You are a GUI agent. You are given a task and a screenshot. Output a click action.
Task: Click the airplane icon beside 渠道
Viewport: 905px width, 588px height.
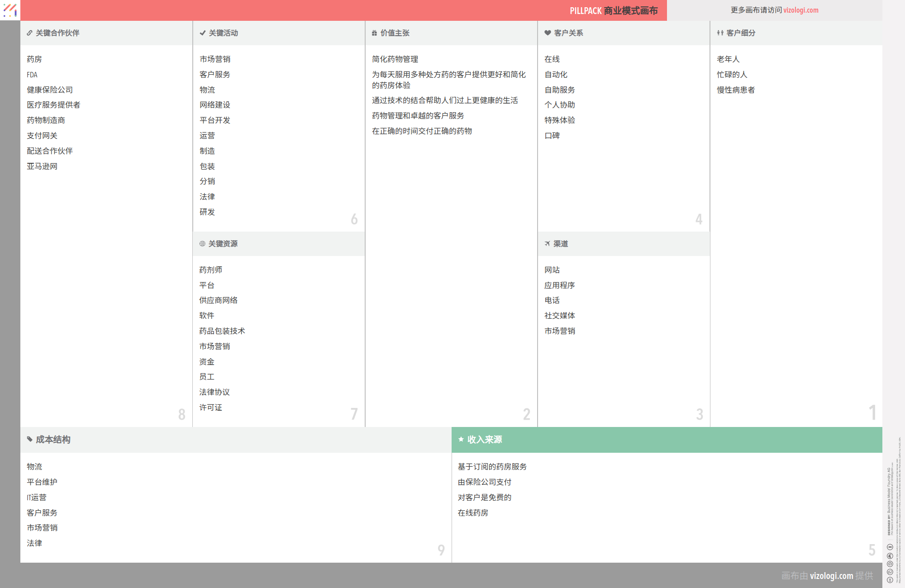click(547, 244)
